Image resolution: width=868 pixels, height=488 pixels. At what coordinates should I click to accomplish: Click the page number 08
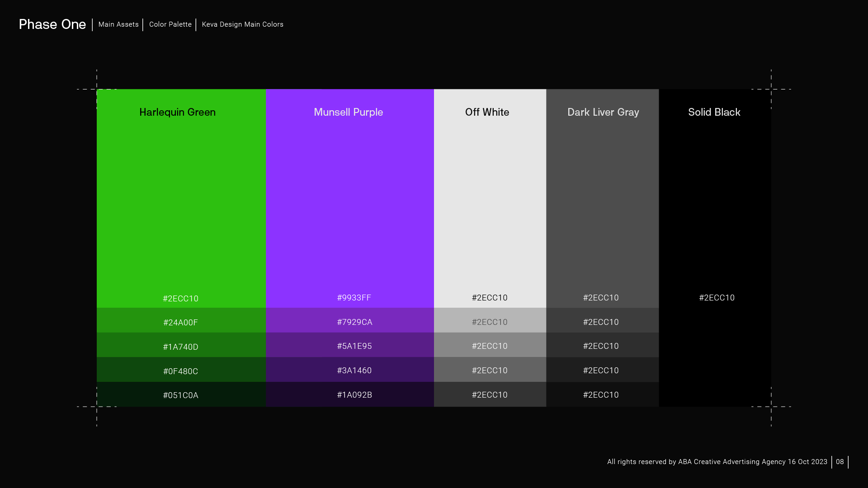tap(840, 462)
